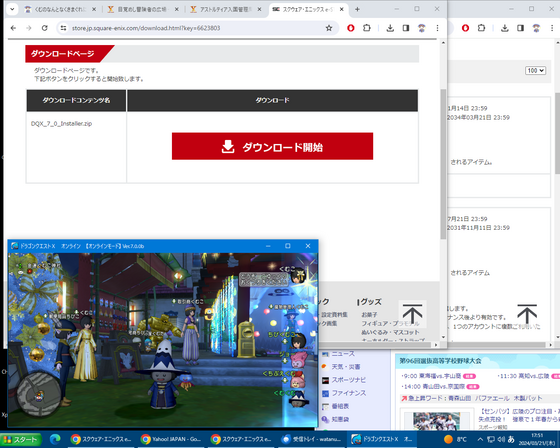Click the scroll-to-top arrow in the back Chrome window
560x448 pixels.
click(x=527, y=314)
